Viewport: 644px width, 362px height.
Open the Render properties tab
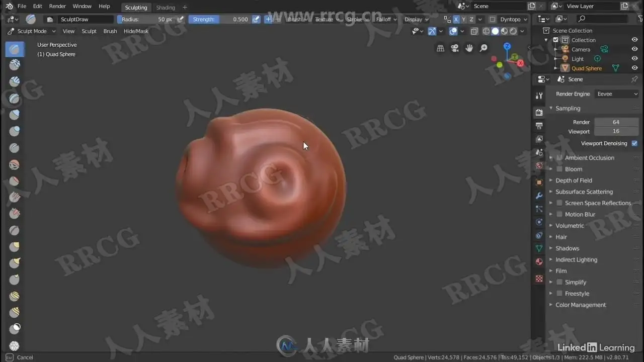539,112
